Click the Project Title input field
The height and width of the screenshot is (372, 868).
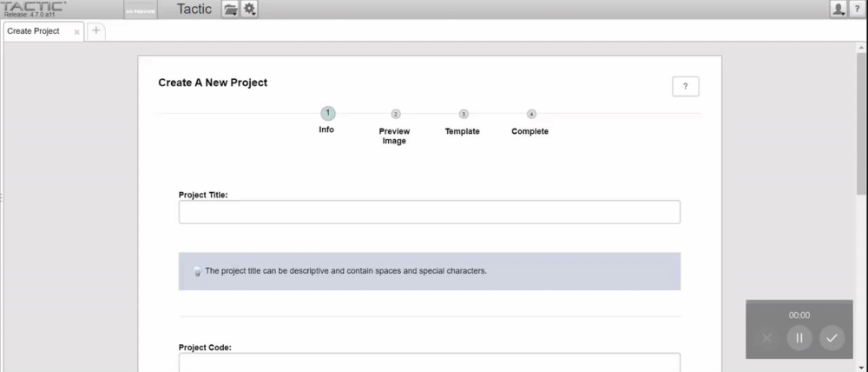[429, 212]
